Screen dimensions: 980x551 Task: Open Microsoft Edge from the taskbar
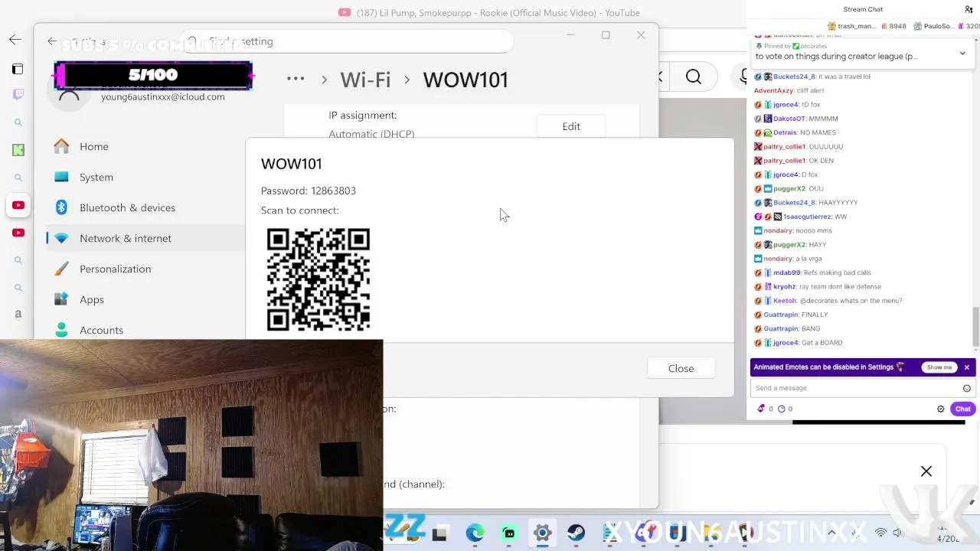tap(475, 533)
